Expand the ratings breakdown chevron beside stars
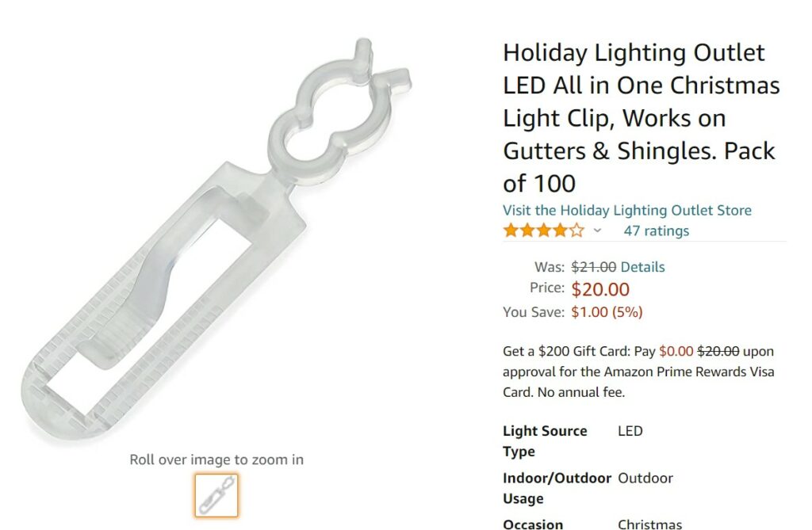The width and height of the screenshot is (812, 530). click(x=597, y=231)
